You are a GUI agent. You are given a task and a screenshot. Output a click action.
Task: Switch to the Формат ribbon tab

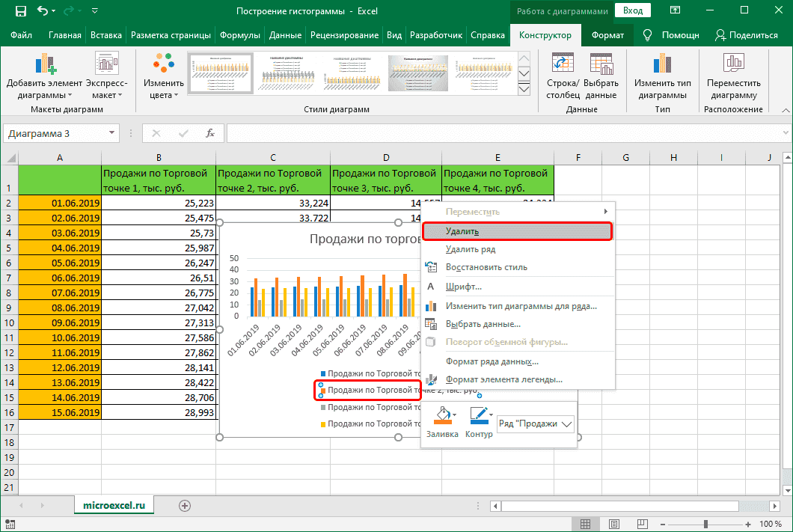(x=607, y=34)
